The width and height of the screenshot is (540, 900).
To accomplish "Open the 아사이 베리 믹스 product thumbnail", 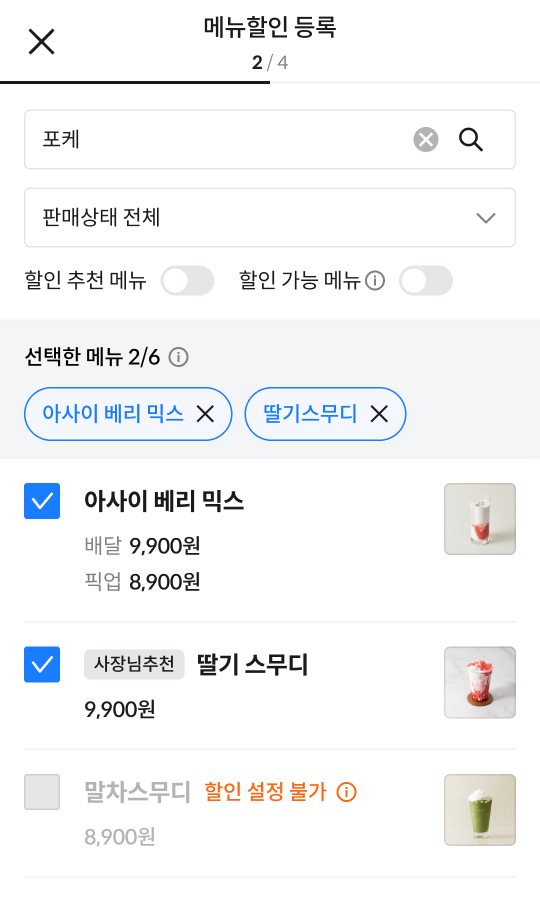I will (x=480, y=519).
